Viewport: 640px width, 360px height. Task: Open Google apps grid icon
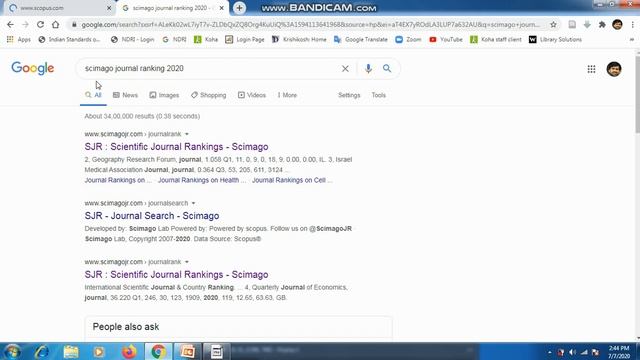[x=591, y=69]
